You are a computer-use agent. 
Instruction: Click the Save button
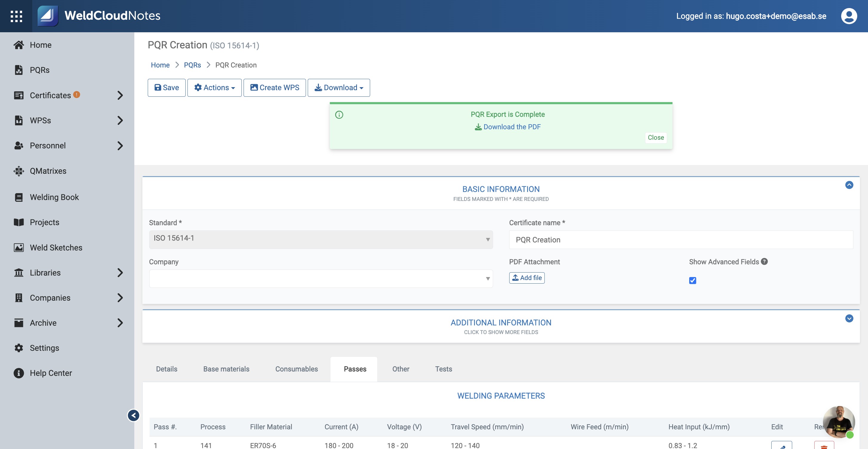pos(167,88)
